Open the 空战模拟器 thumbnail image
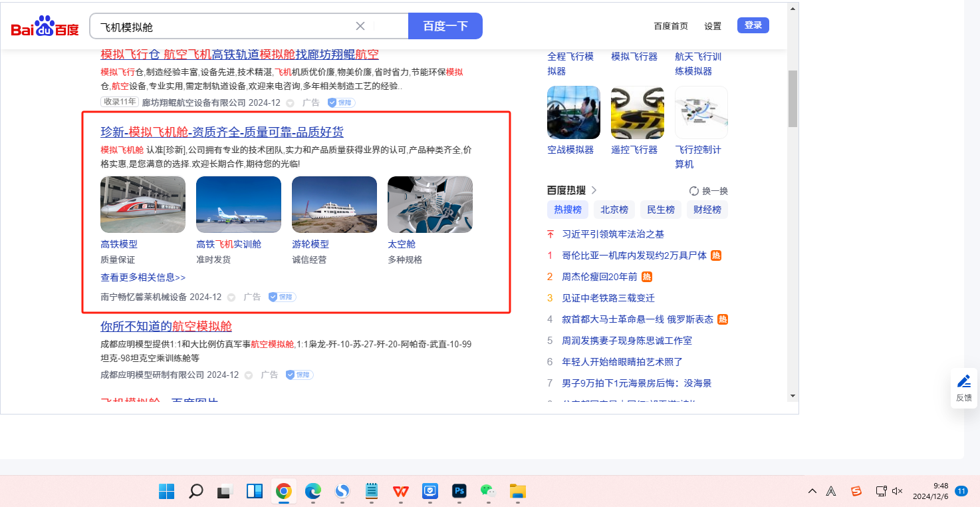Viewport: 980px width, 507px height. pyautogui.click(x=574, y=112)
